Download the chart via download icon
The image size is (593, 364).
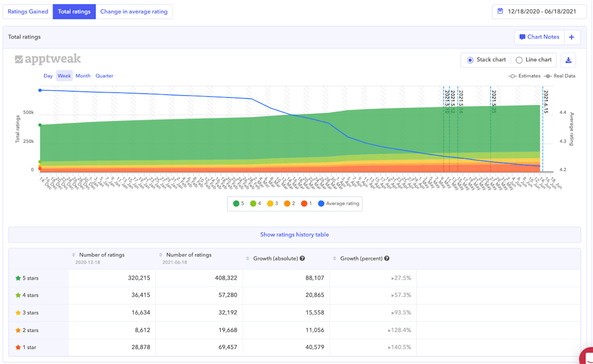point(568,60)
